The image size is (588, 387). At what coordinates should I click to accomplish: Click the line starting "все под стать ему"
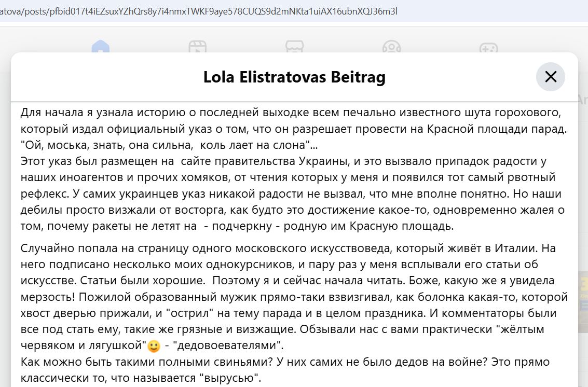pyautogui.click(x=282, y=329)
